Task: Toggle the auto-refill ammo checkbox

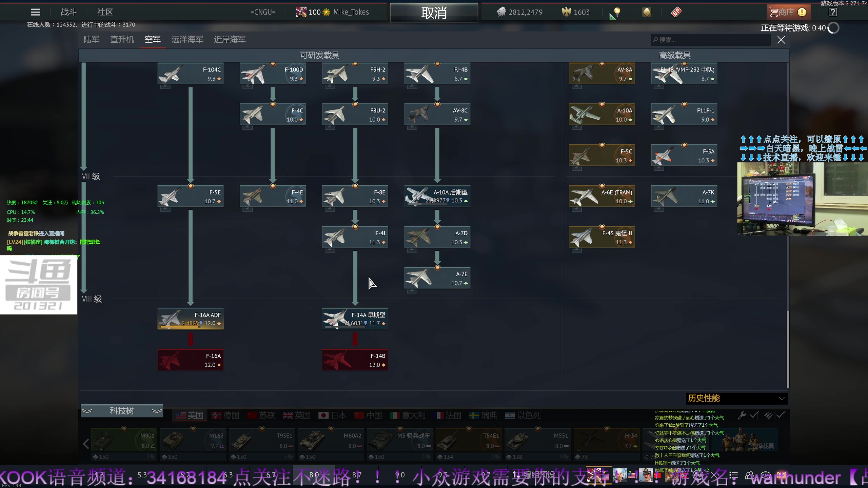Action: (x=780, y=415)
